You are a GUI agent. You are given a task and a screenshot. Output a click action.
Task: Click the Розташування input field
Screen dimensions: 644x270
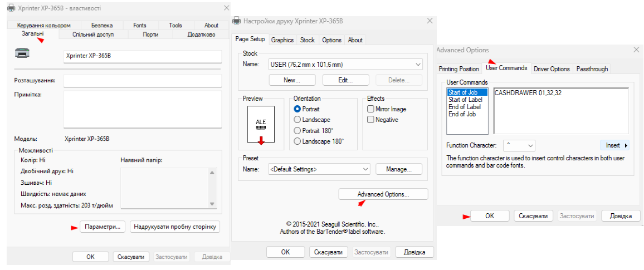(143, 81)
